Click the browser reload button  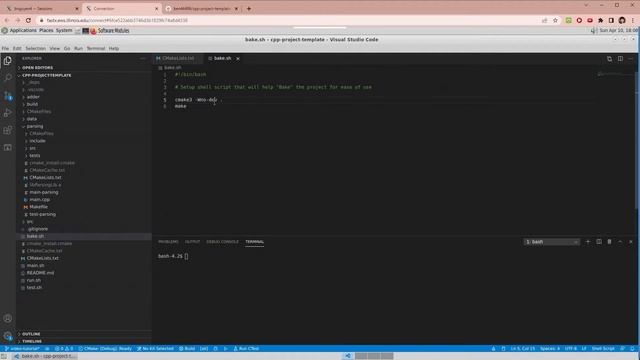[x=28, y=20]
